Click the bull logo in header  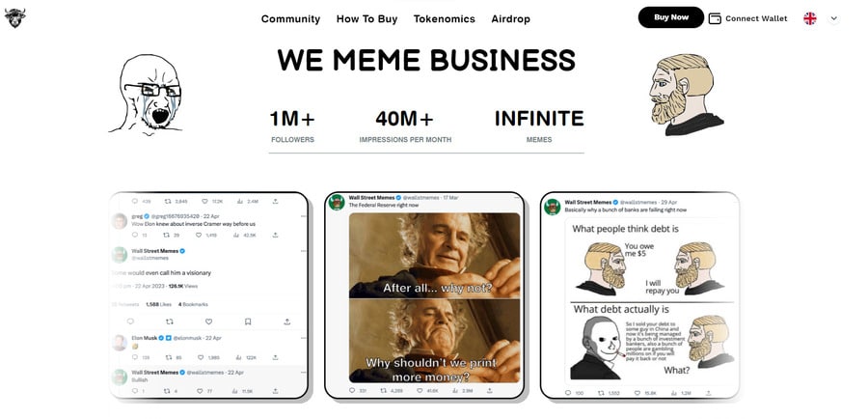[x=14, y=18]
